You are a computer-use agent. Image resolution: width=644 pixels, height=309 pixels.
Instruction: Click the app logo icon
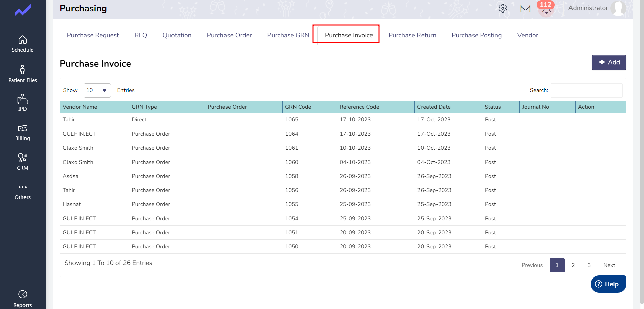click(x=22, y=10)
